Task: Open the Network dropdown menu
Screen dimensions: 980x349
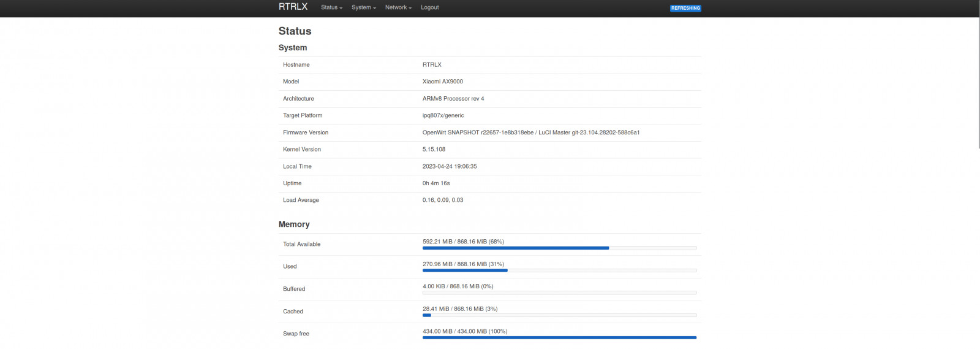Action: tap(398, 7)
